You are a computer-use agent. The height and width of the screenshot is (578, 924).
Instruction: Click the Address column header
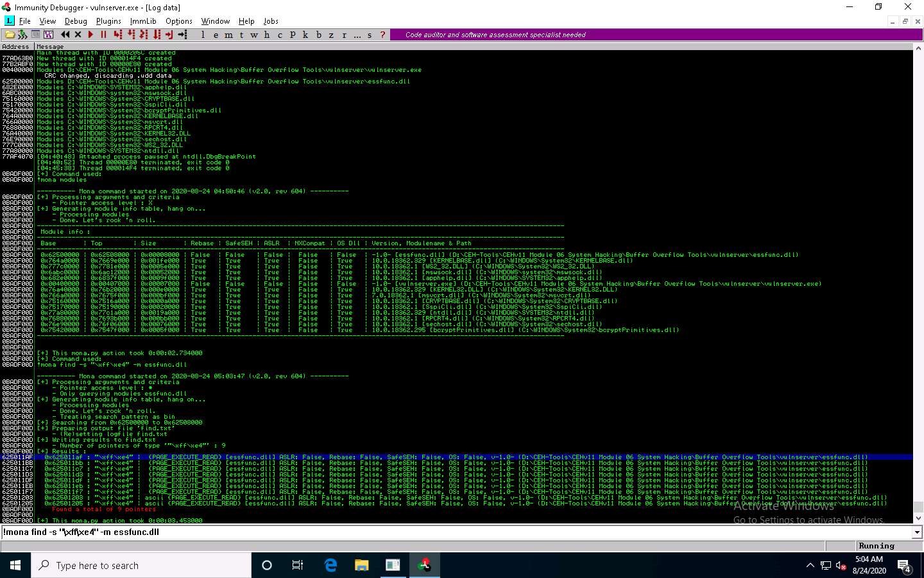(x=17, y=46)
